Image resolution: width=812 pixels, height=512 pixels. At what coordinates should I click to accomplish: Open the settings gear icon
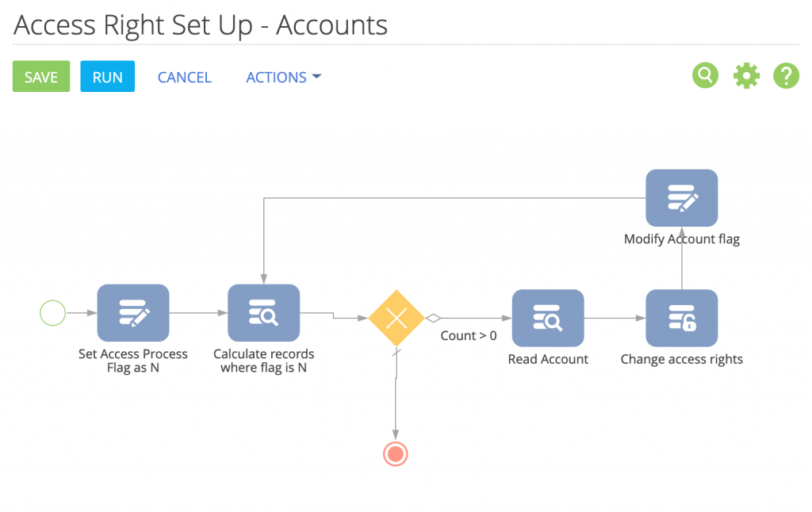click(x=746, y=76)
